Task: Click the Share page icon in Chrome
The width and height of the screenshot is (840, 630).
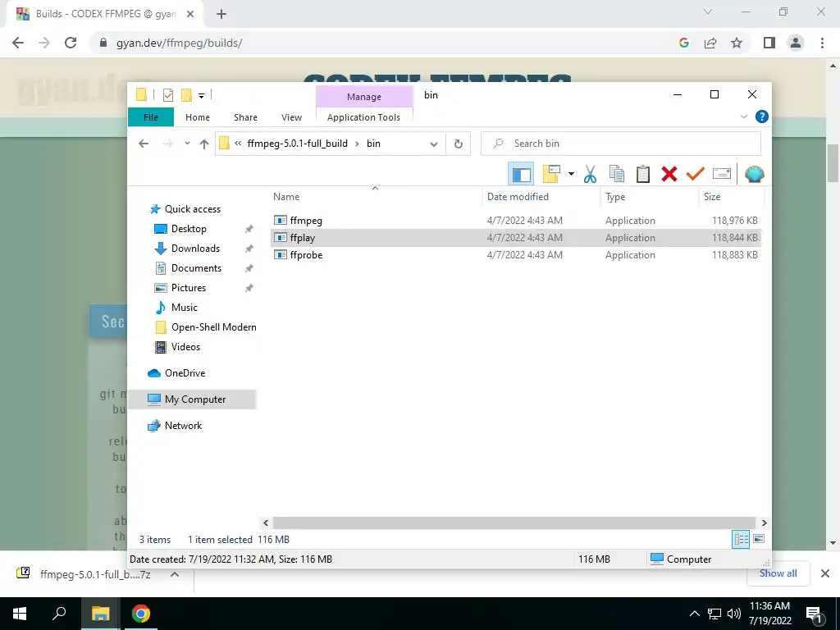Action: [710, 43]
